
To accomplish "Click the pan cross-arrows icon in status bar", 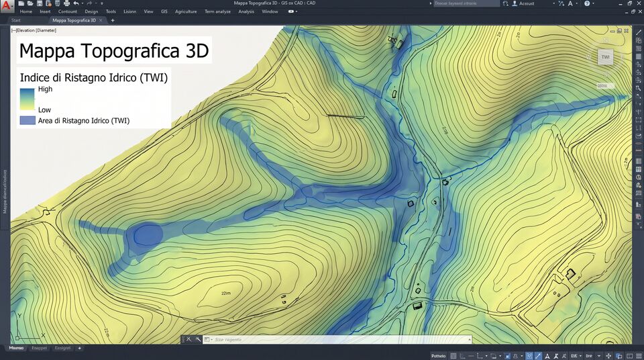I will (x=608, y=356).
